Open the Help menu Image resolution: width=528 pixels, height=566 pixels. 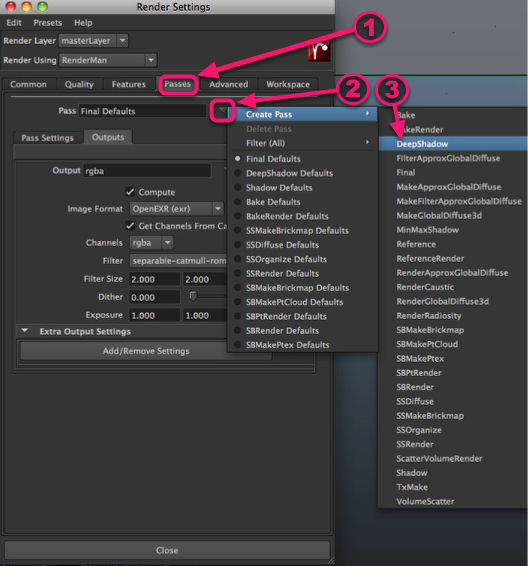(83, 23)
